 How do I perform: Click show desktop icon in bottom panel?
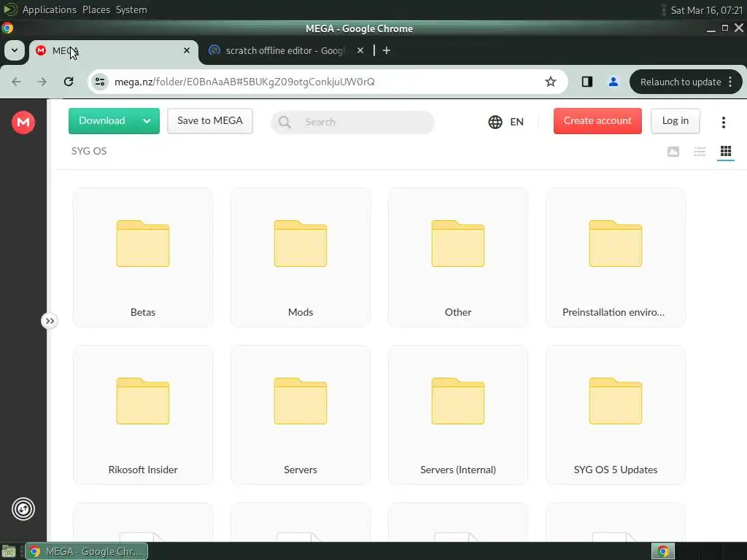(x=9, y=551)
